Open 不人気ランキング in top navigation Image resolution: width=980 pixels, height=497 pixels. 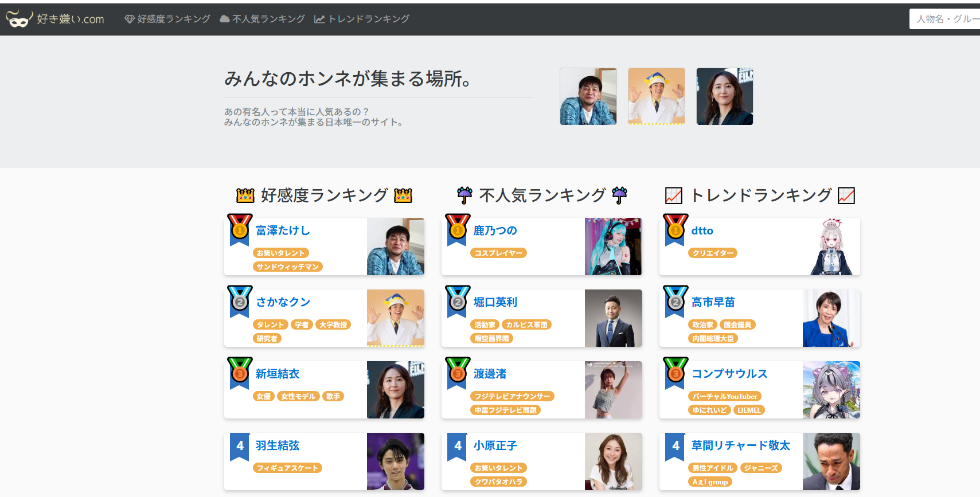[268, 19]
